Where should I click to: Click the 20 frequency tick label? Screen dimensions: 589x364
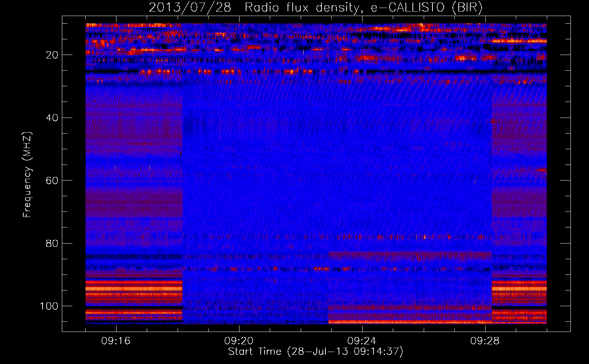(x=52, y=55)
